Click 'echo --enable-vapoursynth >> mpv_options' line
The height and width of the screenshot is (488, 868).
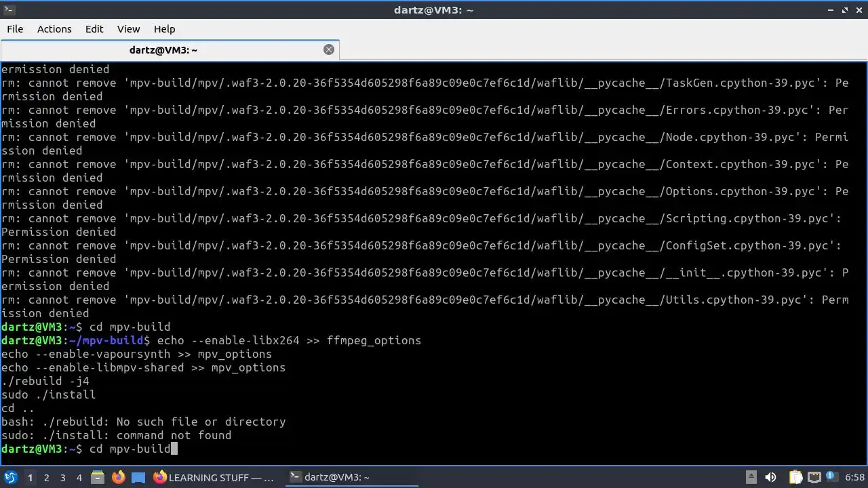[136, 354]
